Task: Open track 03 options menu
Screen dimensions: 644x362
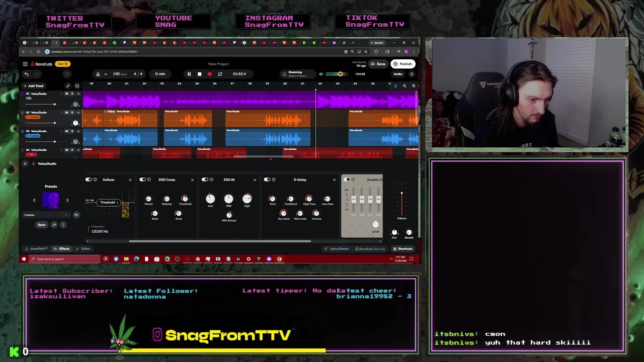Action: (61, 131)
